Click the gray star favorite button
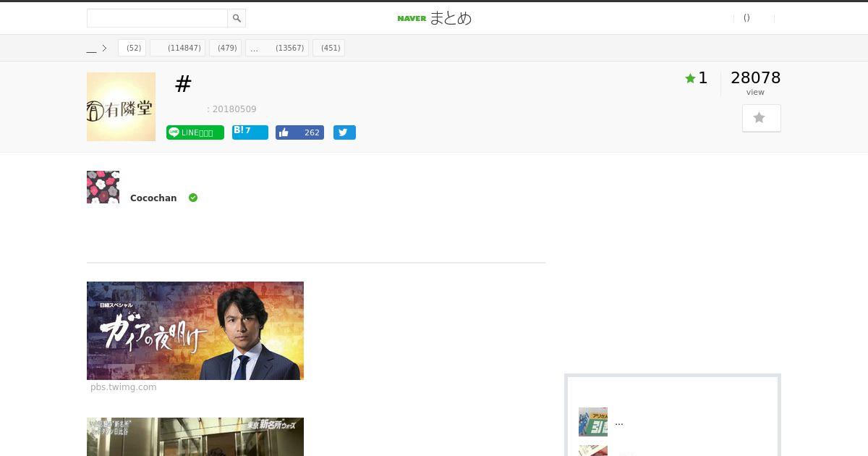Screen dimensions: 868x456 (762, 118)
